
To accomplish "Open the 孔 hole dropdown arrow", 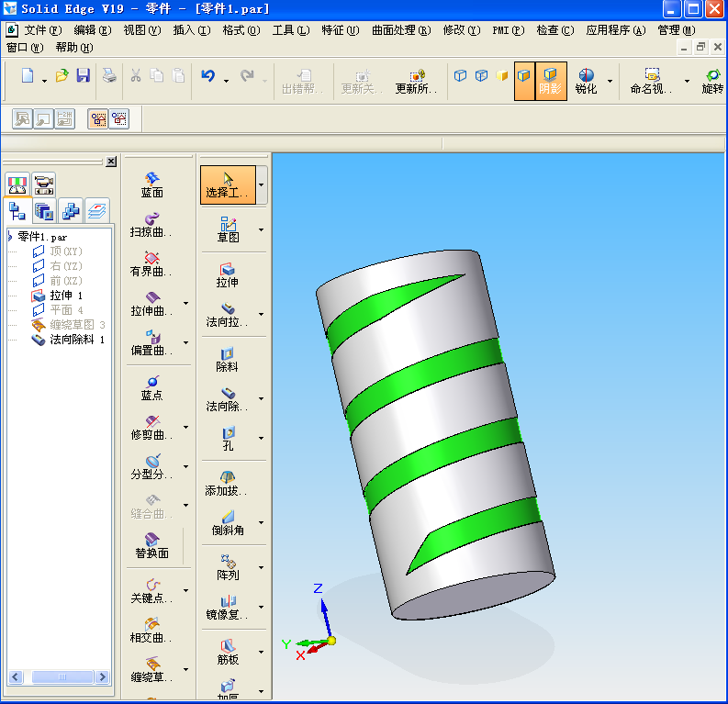I will (262, 438).
